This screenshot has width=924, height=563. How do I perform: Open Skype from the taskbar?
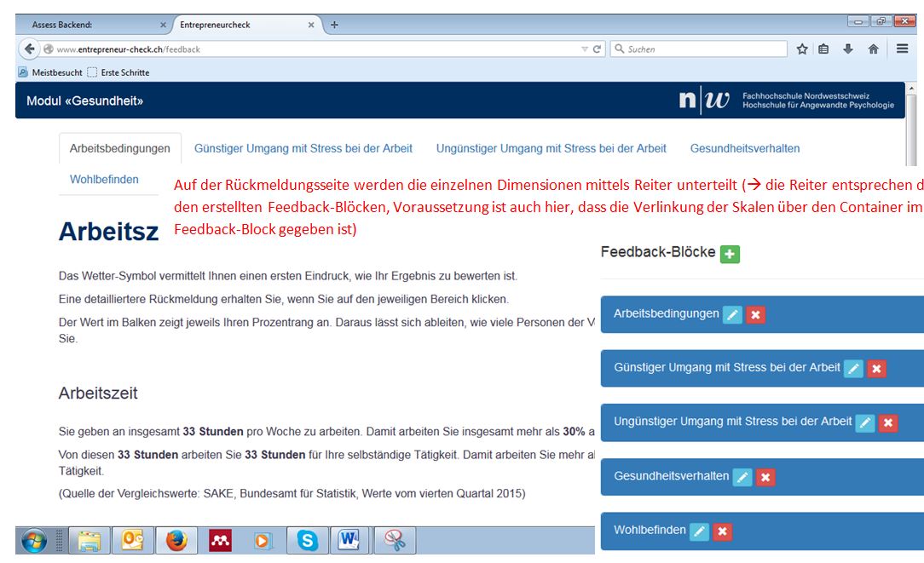point(307,541)
